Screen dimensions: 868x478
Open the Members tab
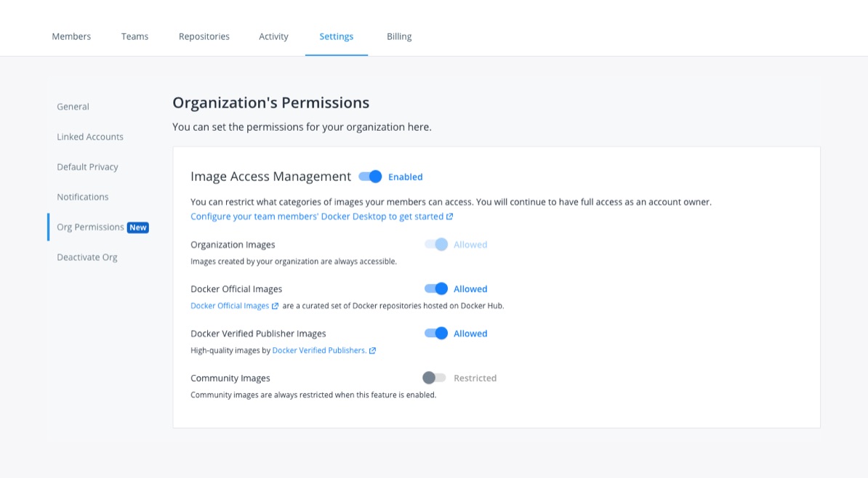pos(71,36)
